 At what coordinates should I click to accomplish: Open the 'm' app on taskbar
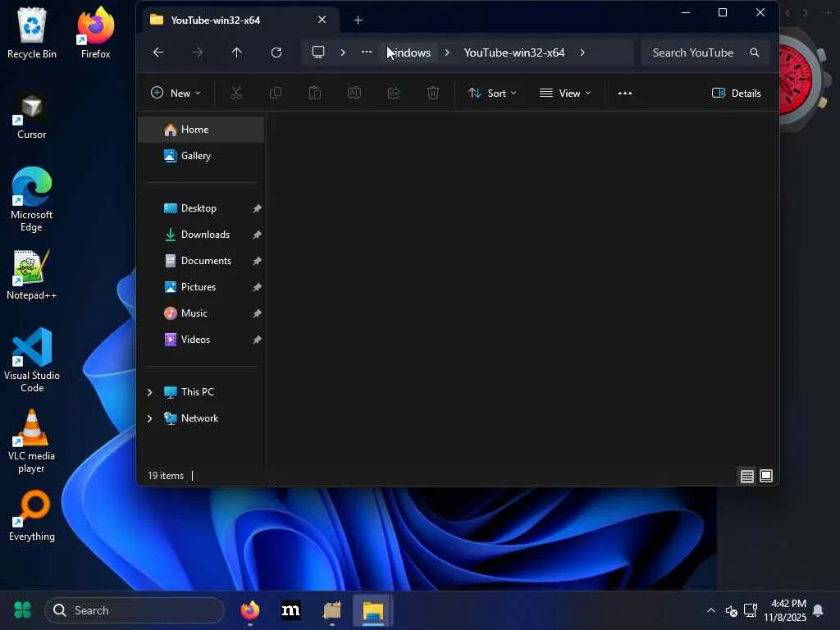coord(291,610)
